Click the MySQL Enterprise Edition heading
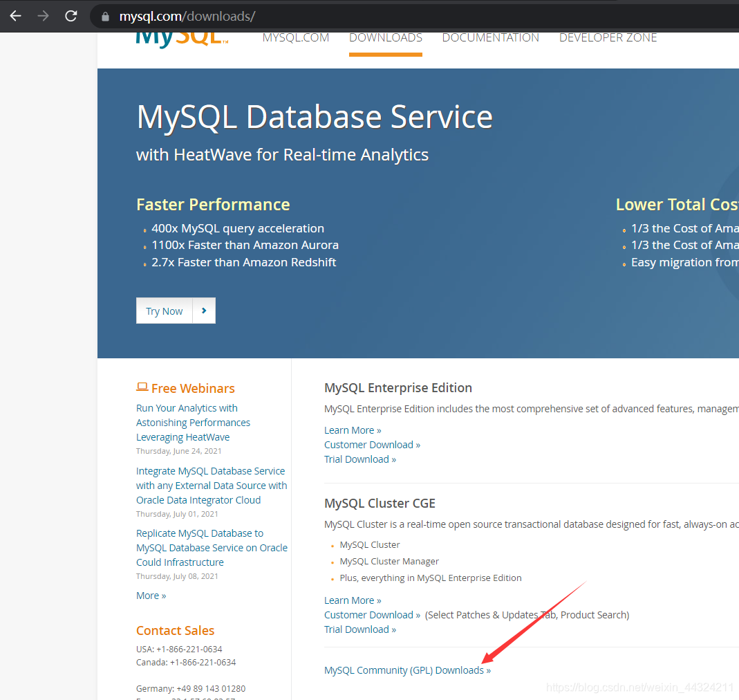The image size is (739, 700). (397, 388)
